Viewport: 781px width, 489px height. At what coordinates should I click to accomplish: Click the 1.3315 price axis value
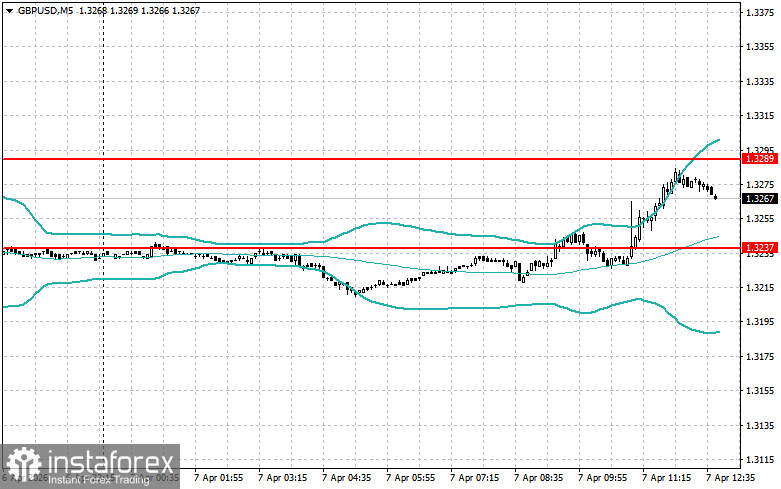[760, 116]
